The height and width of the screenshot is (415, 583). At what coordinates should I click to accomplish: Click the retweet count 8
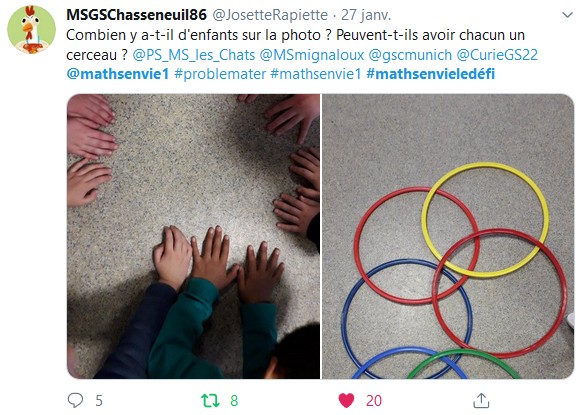click(234, 401)
